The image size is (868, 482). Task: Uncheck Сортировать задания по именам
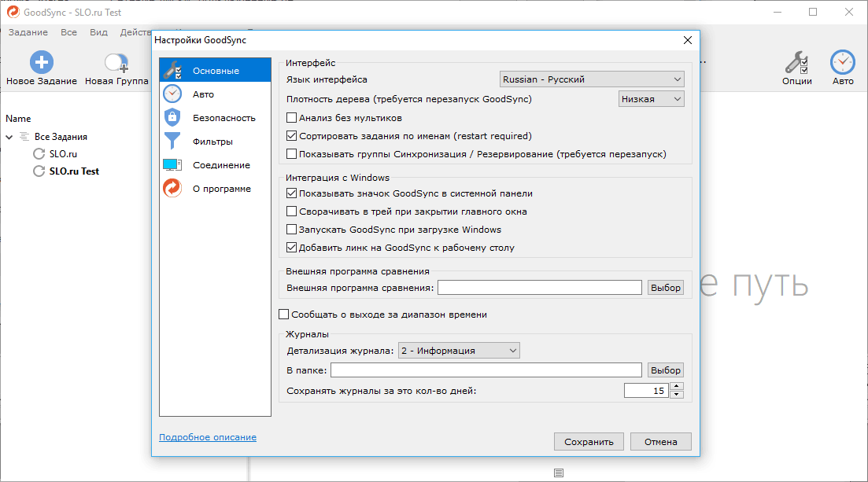pyautogui.click(x=291, y=135)
